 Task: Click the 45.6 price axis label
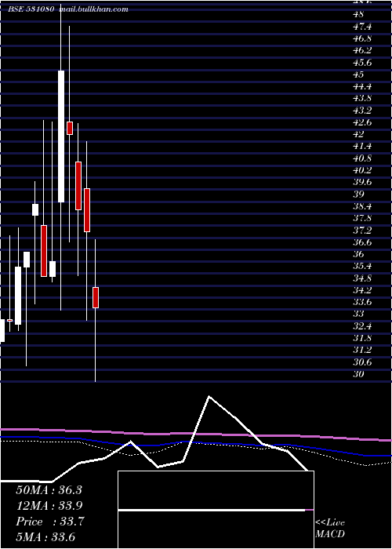click(x=362, y=63)
